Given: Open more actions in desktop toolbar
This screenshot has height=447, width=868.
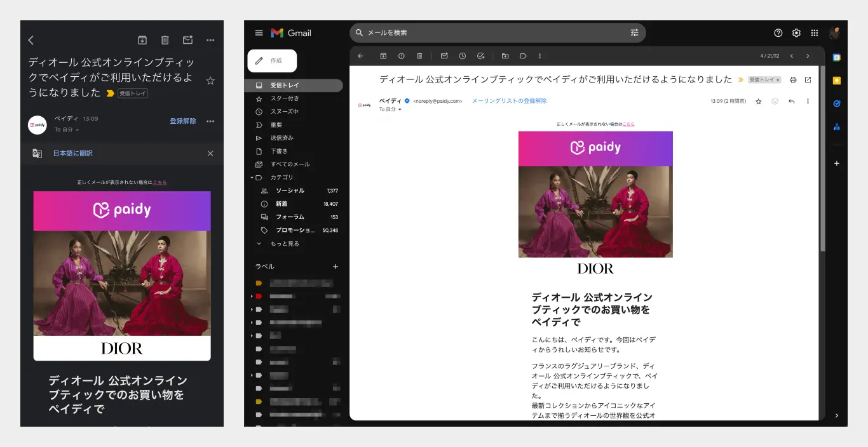Looking at the screenshot, I should pyautogui.click(x=540, y=56).
